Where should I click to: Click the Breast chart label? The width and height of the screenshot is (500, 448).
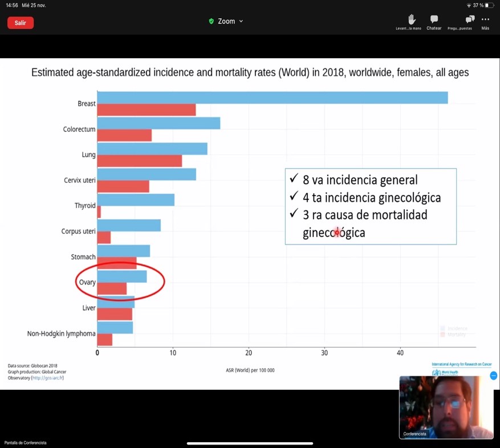click(87, 104)
